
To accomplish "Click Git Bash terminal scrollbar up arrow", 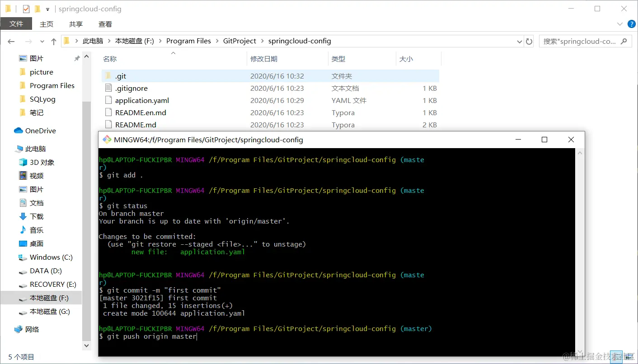I will point(580,153).
